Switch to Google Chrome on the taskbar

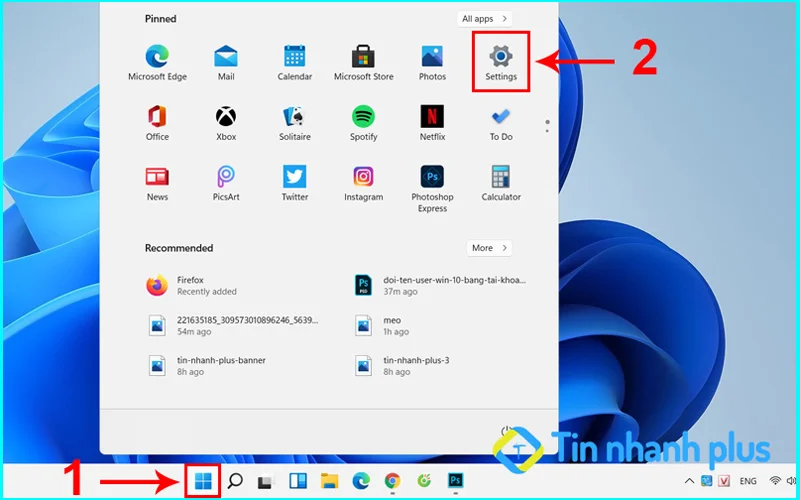click(392, 480)
